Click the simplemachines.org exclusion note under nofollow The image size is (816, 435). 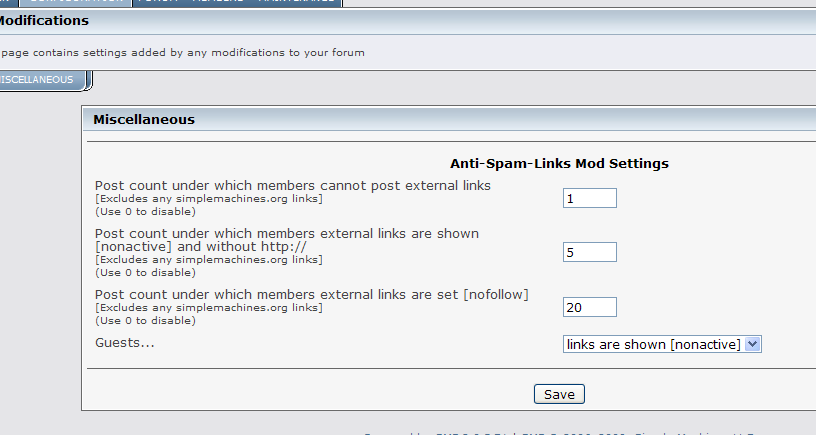pyautogui.click(x=208, y=308)
